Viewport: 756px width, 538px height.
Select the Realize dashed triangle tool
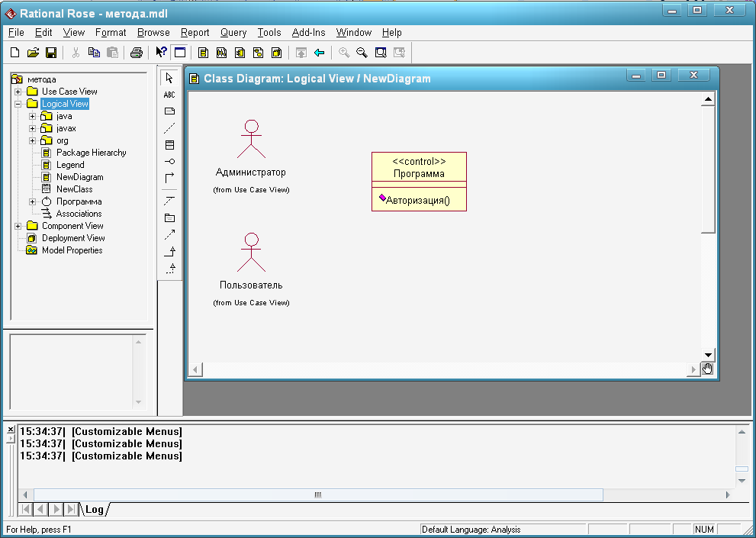tap(169, 269)
